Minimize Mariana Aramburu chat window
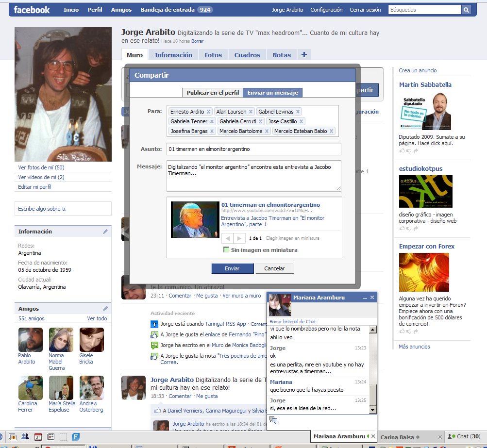The height and width of the screenshot is (448, 487). point(365,298)
